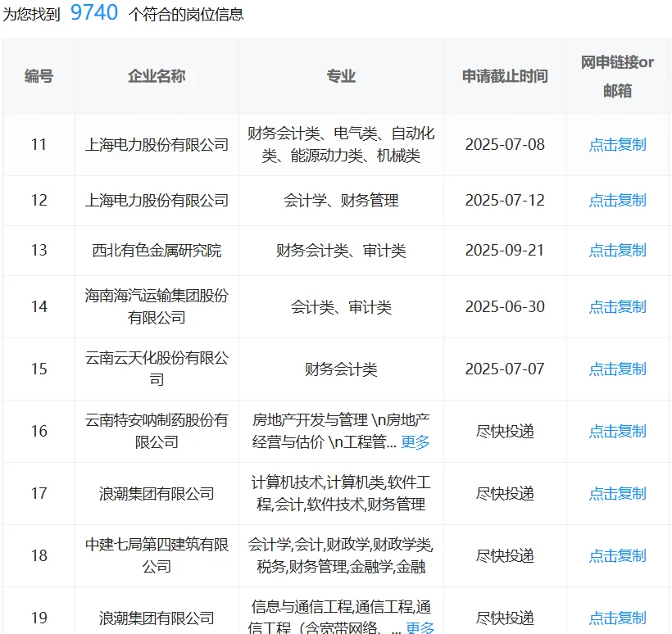This screenshot has width=672, height=634.
Task: Select majors 财务会计类、审计类 cell
Action: point(341,251)
